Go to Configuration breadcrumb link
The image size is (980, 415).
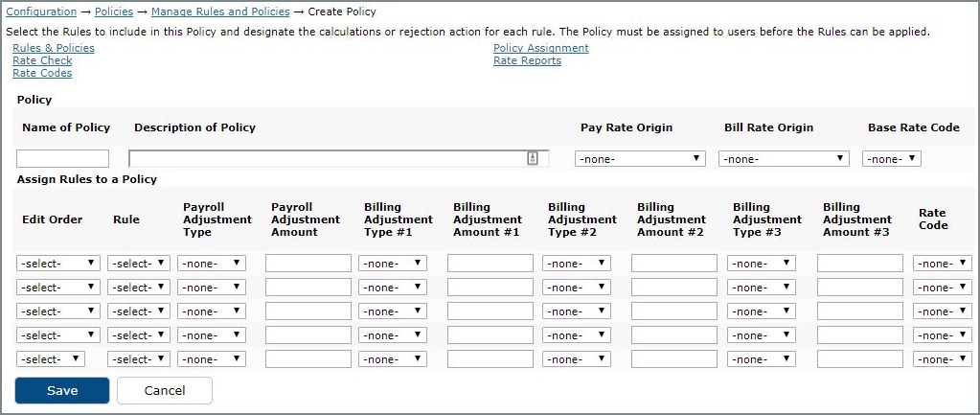pyautogui.click(x=41, y=12)
